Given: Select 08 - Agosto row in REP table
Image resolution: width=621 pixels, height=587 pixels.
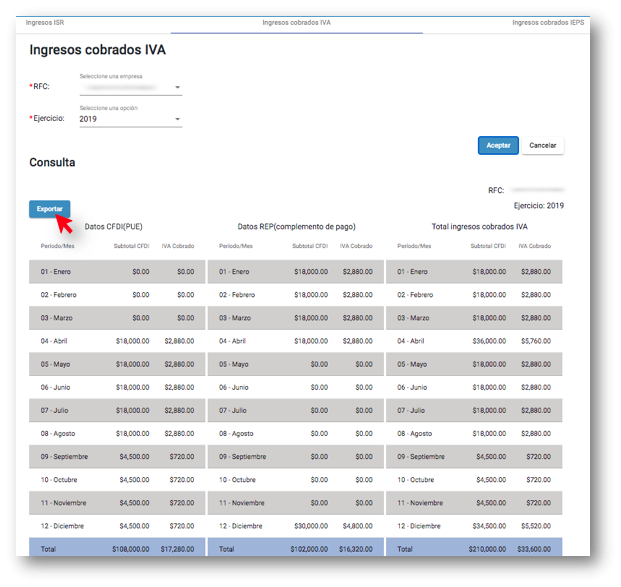Looking at the screenshot, I should [295, 433].
